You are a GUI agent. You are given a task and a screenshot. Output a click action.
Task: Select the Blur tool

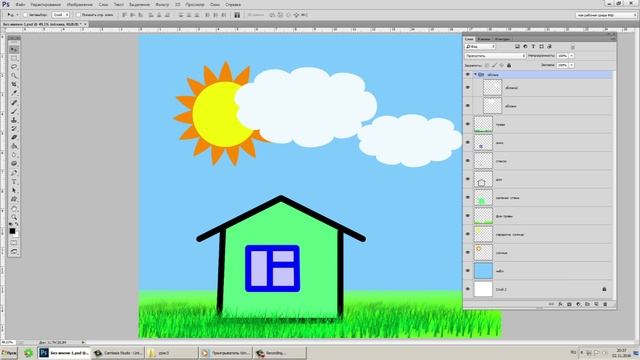coord(14,155)
